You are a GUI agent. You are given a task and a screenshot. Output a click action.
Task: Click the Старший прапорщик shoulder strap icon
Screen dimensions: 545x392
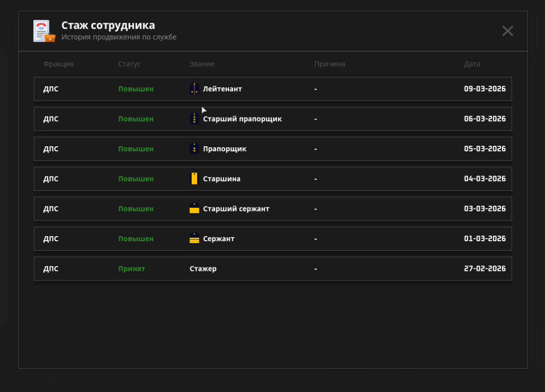[194, 119]
